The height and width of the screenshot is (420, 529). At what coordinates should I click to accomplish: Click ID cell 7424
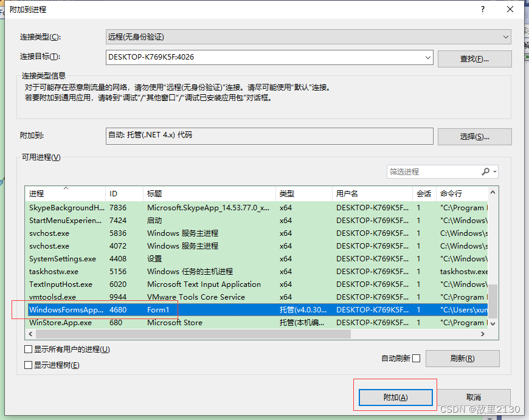(x=118, y=221)
